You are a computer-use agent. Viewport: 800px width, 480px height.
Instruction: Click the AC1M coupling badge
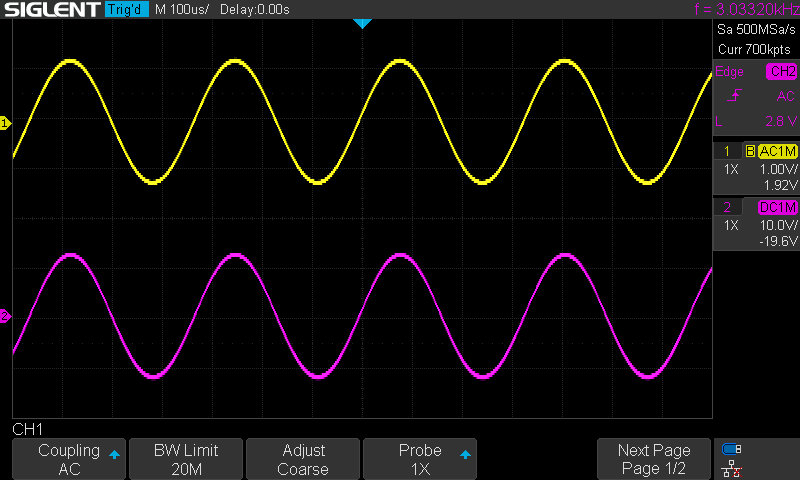pos(778,151)
